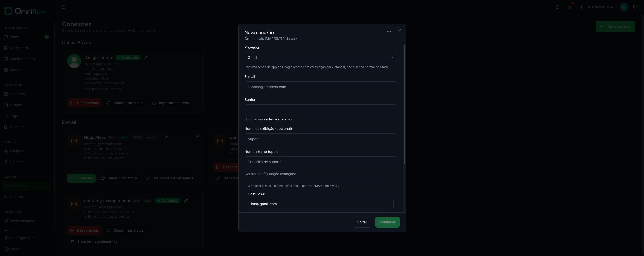Toggle the sidebar collapse icon
The height and width of the screenshot is (256, 644).
[x=63, y=7]
